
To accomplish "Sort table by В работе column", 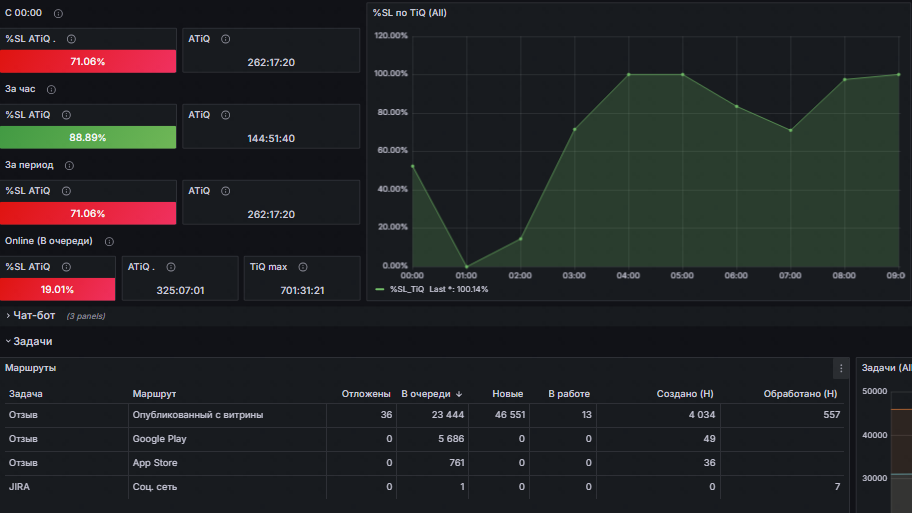I will pos(569,394).
